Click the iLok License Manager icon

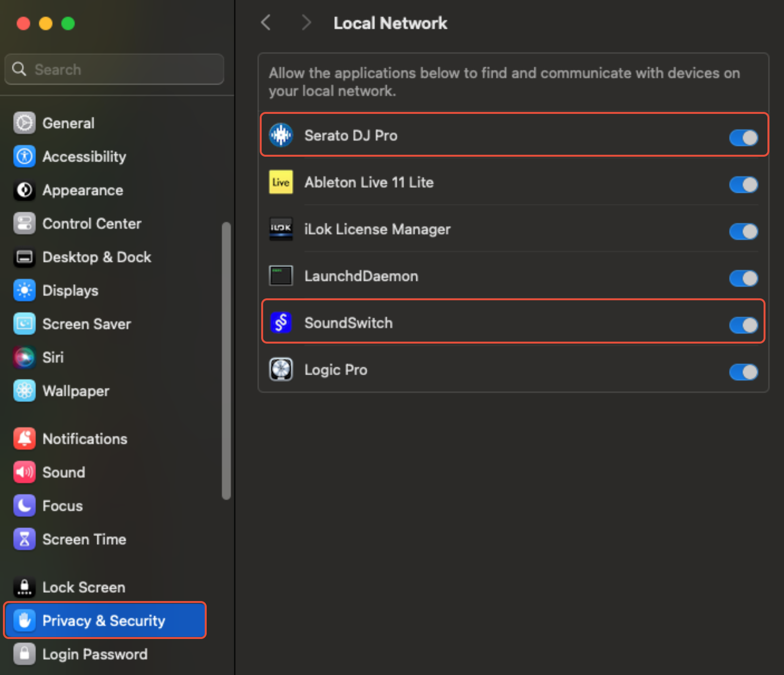click(281, 229)
